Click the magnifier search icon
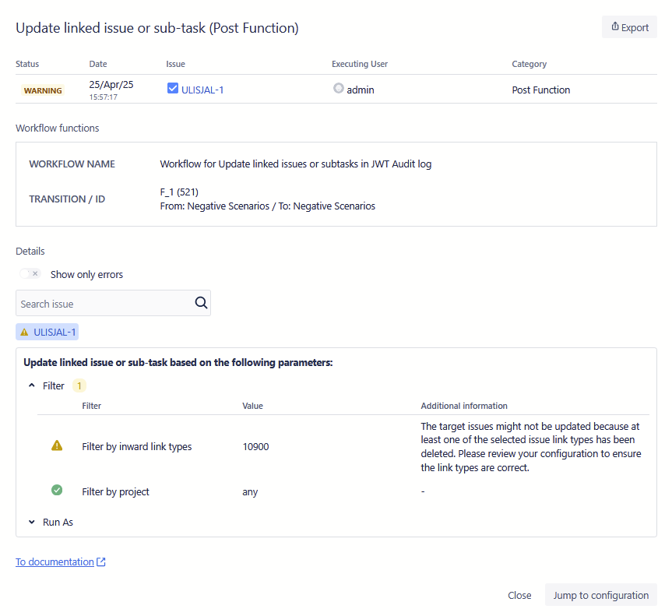The width and height of the screenshot is (672, 616). (201, 303)
